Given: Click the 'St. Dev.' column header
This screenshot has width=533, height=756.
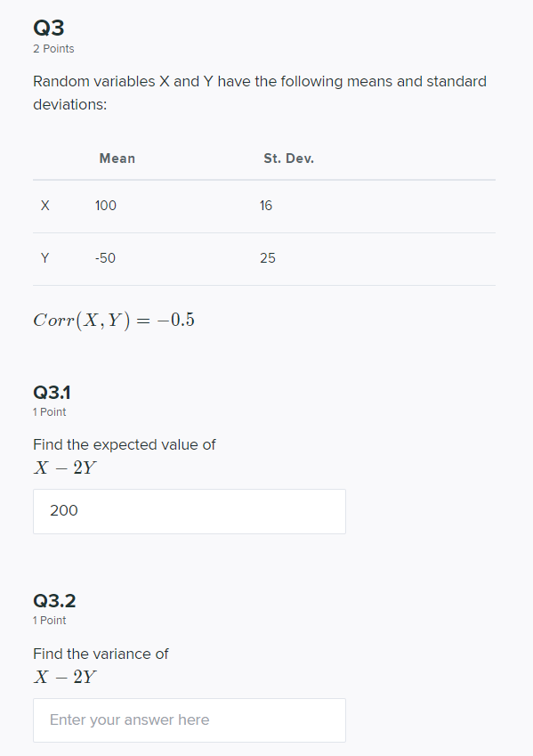Looking at the screenshot, I should click(287, 159).
